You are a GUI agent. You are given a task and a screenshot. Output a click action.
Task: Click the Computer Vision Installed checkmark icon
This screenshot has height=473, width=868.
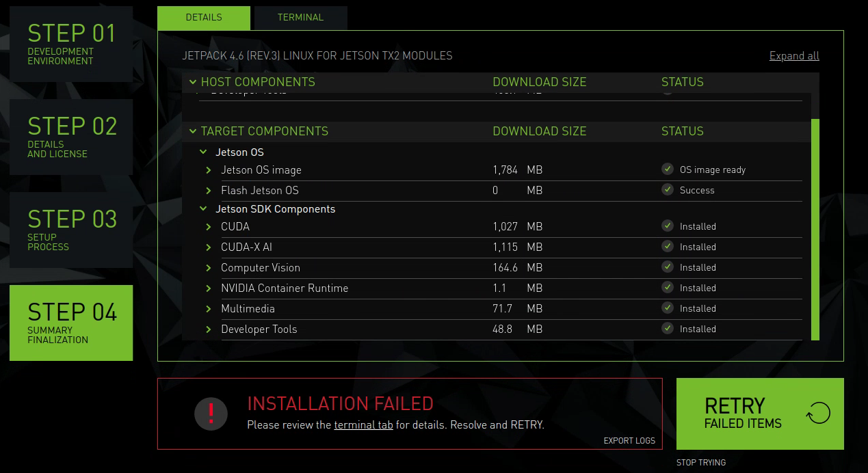[668, 267]
